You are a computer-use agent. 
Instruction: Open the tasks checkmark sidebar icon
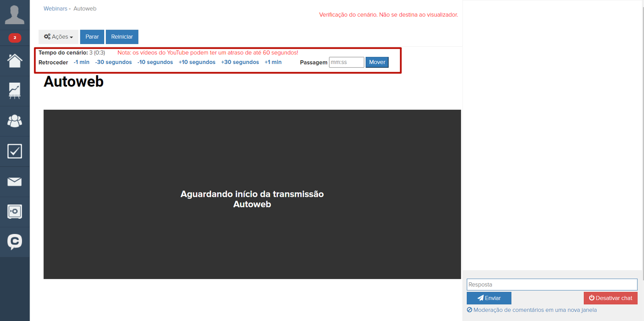[x=15, y=151]
